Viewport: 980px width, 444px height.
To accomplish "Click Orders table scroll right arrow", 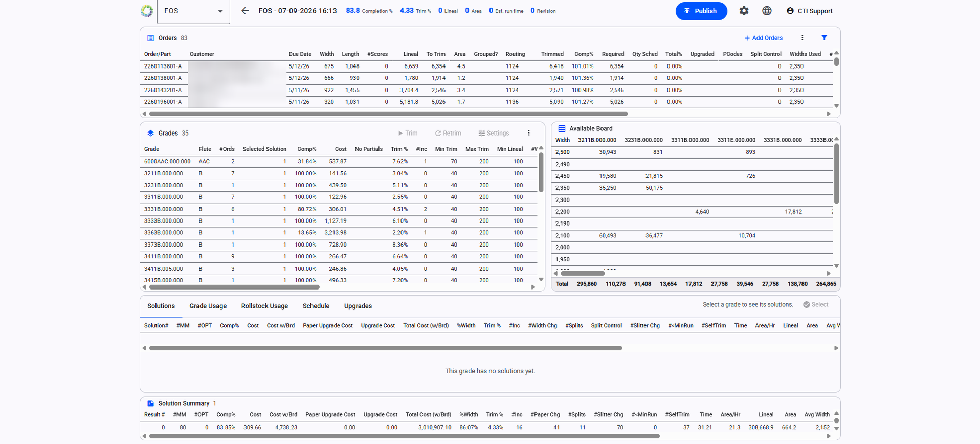I will tap(829, 114).
